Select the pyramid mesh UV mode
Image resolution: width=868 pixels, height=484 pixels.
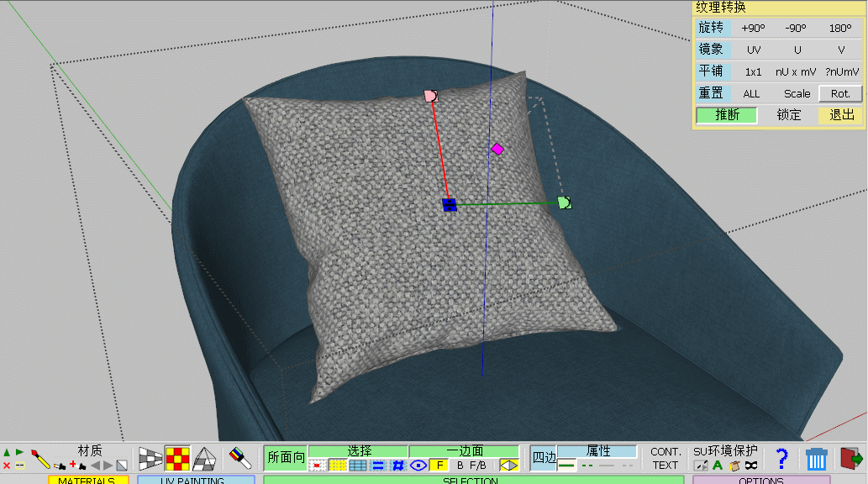(204, 458)
